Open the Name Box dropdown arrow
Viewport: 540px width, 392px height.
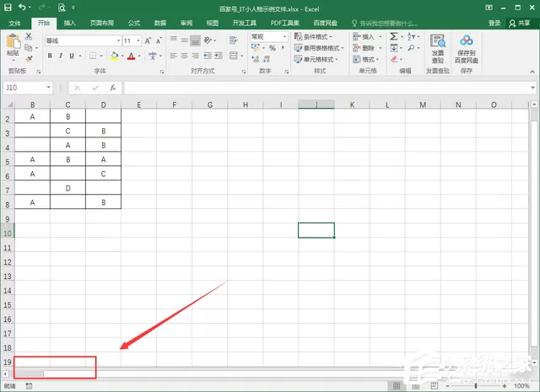coord(49,88)
